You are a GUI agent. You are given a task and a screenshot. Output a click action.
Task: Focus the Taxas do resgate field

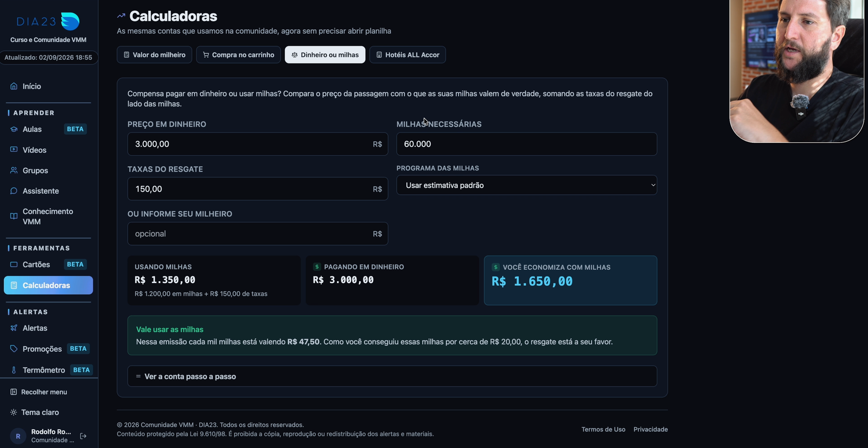pos(258,189)
